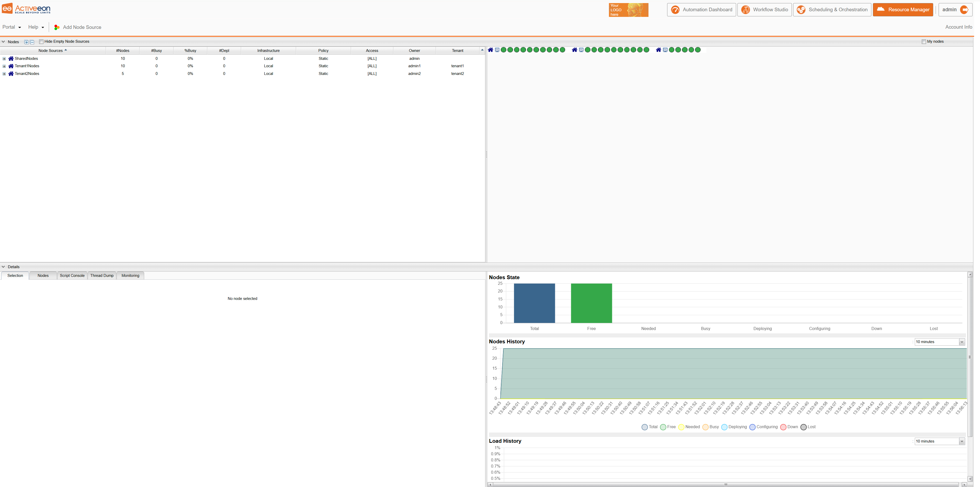Click the second house icon in compact view
This screenshot has height=487, width=980.
(x=574, y=50)
